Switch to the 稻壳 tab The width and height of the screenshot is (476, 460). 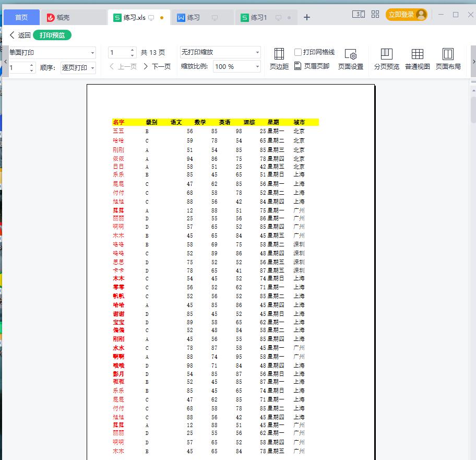pos(73,18)
